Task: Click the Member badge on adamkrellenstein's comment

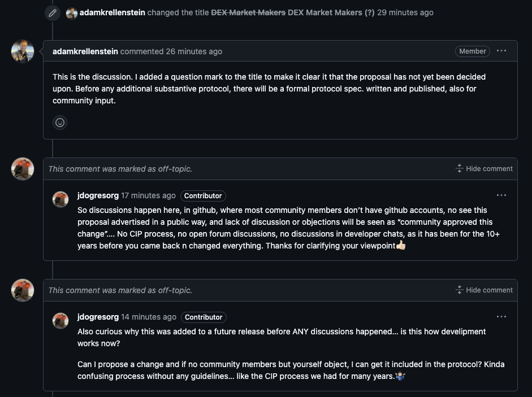Action: click(x=472, y=51)
